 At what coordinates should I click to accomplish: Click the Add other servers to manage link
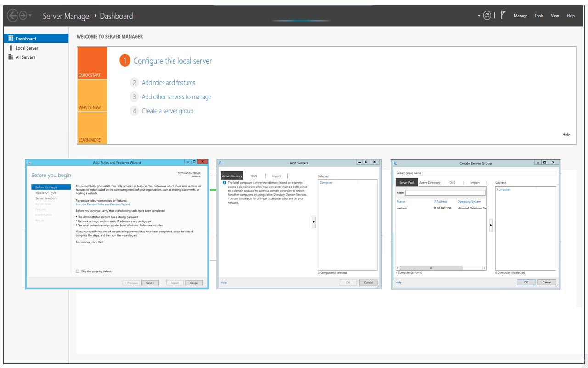tap(176, 97)
